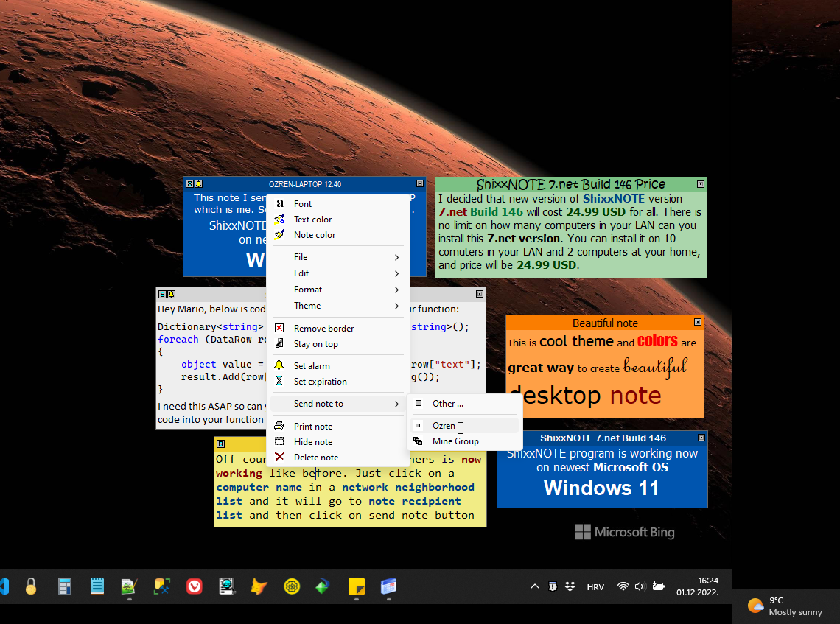
Task: Open the yellow sticky notes taskbar icon
Action: coord(356,586)
